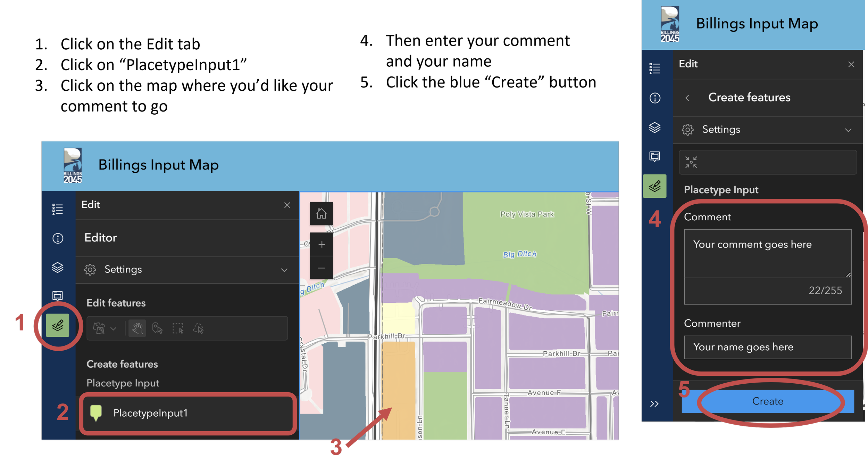Toggle the pan hand tool in Edit features
The width and height of the screenshot is (868, 474).
(x=137, y=328)
